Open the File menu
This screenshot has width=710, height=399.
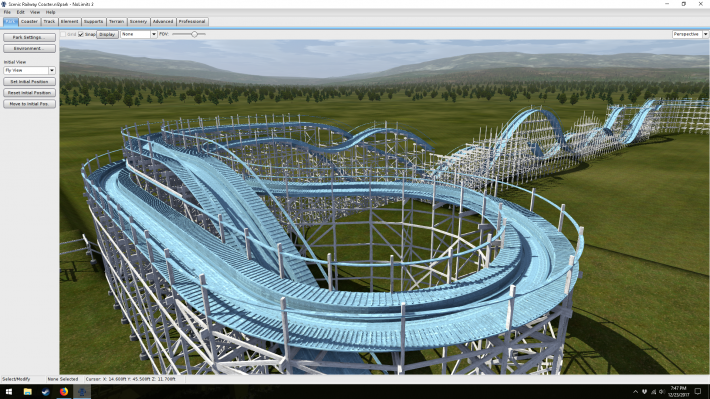tap(7, 12)
